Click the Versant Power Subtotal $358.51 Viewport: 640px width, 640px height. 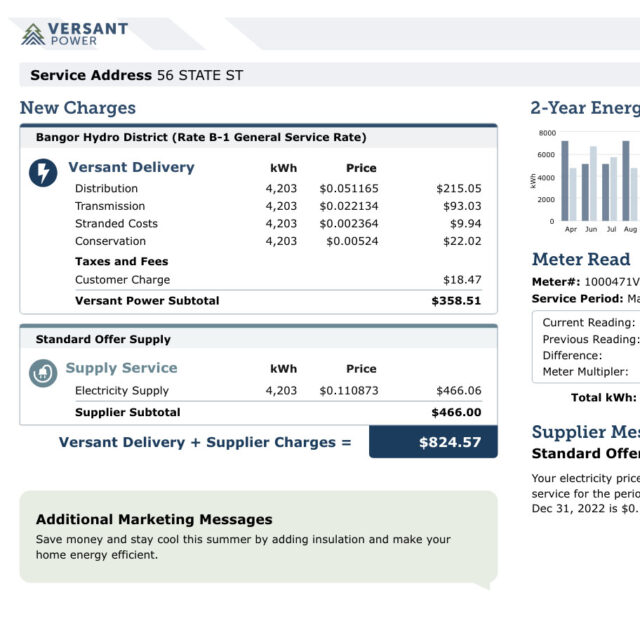point(455,300)
